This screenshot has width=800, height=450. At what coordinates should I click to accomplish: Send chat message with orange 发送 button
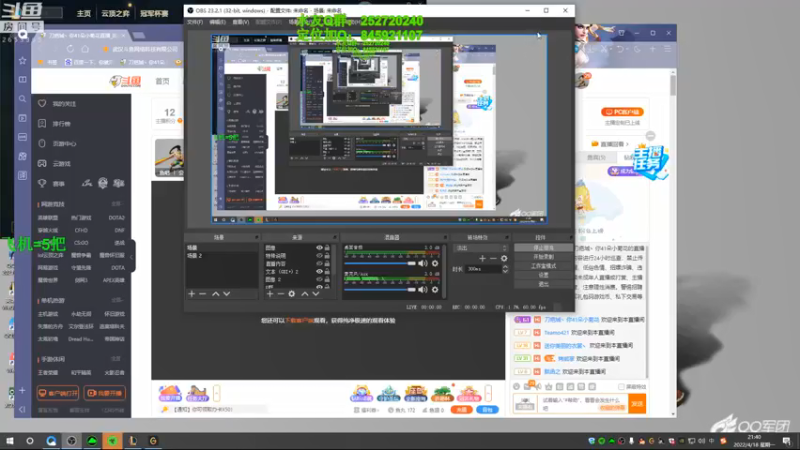point(637,404)
